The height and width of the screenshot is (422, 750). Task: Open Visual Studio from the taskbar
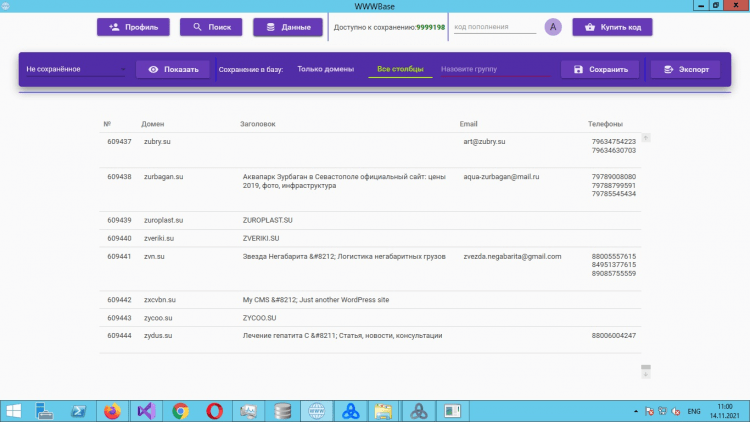(x=146, y=411)
